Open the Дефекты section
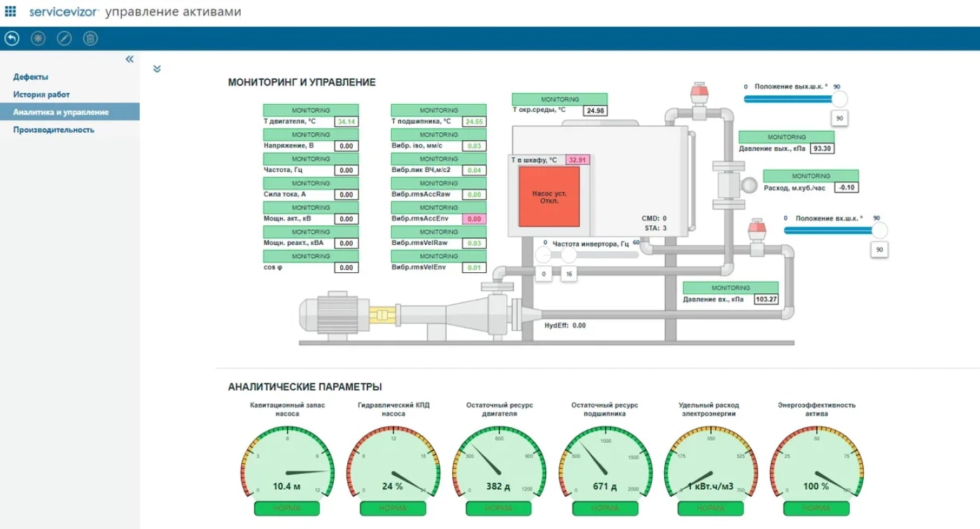This screenshot has width=980, height=529. pyautogui.click(x=31, y=77)
